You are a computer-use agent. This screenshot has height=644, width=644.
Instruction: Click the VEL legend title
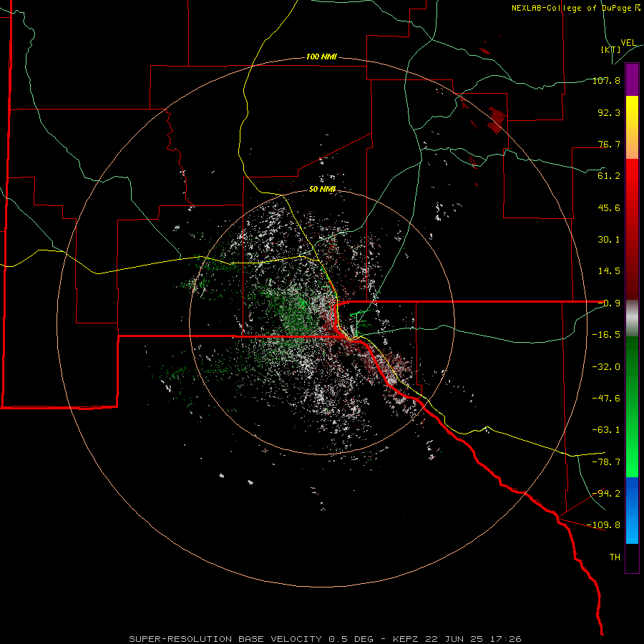pos(628,43)
